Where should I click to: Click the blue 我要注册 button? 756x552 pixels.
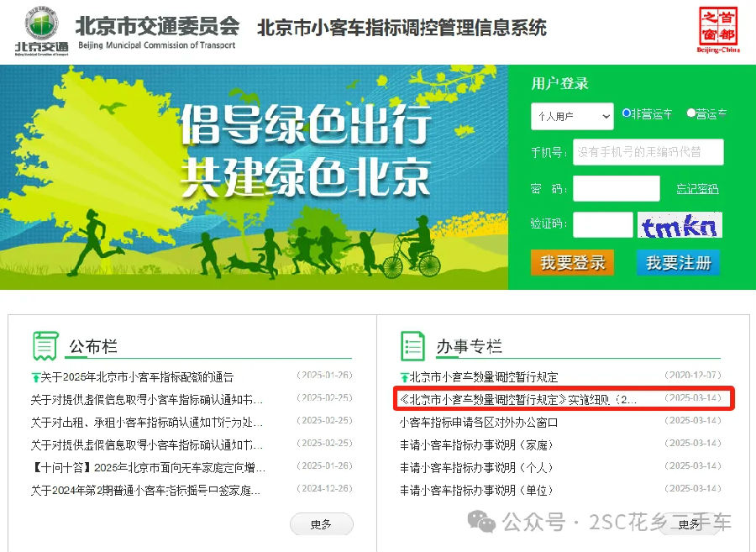click(679, 263)
